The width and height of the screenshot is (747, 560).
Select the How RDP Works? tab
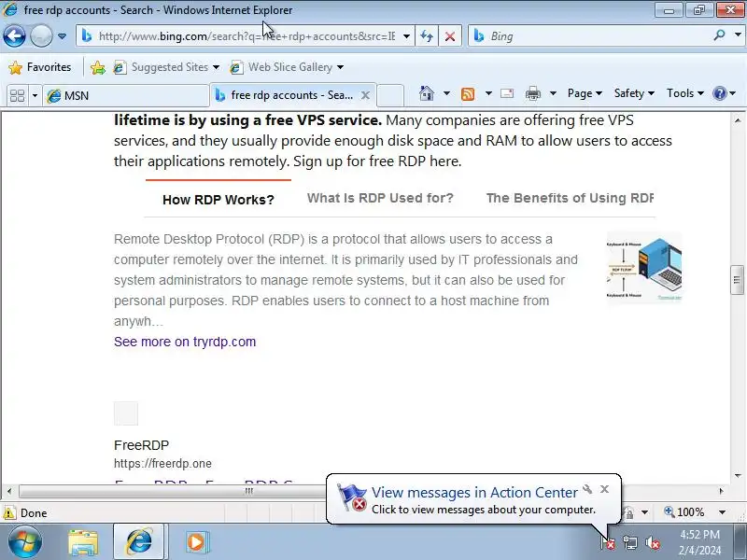(218, 200)
